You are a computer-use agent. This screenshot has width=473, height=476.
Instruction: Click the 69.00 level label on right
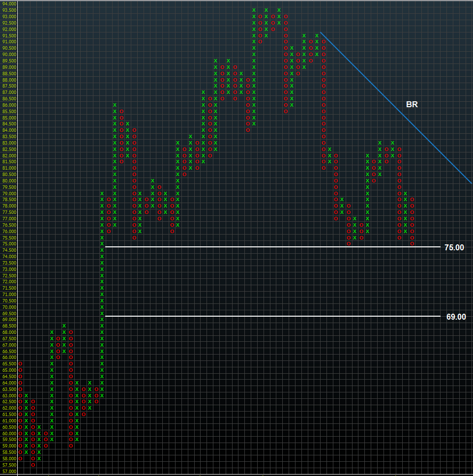[x=456, y=317]
